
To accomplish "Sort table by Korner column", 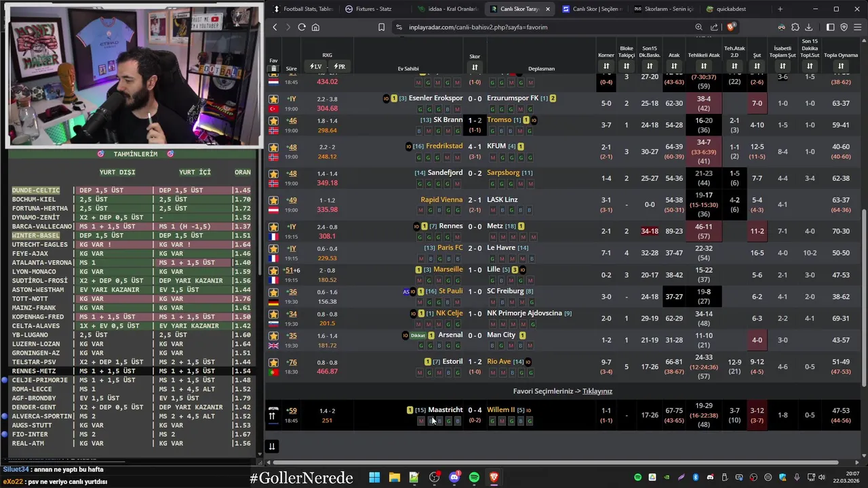I will pyautogui.click(x=606, y=66).
